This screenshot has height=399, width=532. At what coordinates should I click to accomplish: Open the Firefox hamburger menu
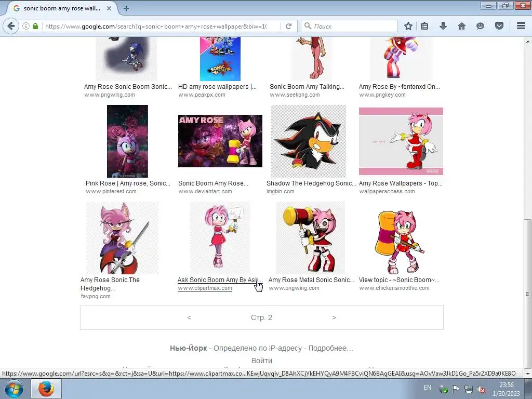pyautogui.click(x=521, y=26)
